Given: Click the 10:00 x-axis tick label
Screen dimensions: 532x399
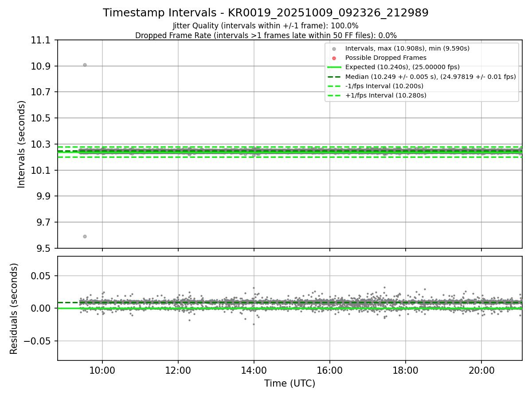Looking at the screenshot, I should pyautogui.click(x=102, y=370).
